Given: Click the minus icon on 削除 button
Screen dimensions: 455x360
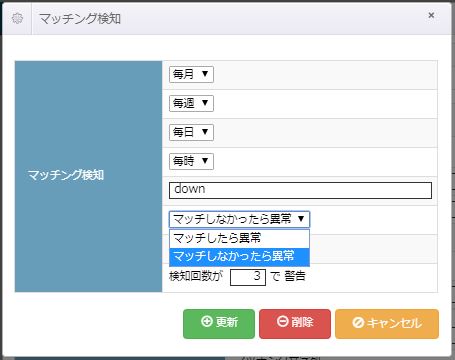Looking at the screenshot, I should click(x=282, y=321).
